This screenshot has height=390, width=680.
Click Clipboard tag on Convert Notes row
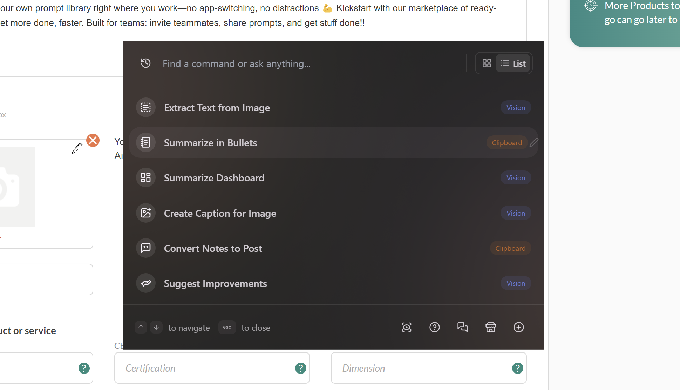pyautogui.click(x=510, y=248)
